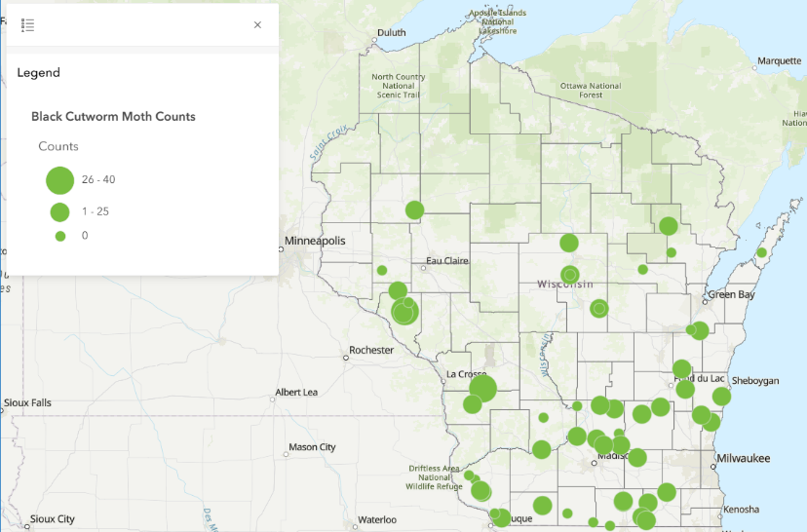Viewport: 807px width, 532px height.
Task: Click the 1 - 25 legend circle symbol
Action: pyautogui.click(x=59, y=212)
